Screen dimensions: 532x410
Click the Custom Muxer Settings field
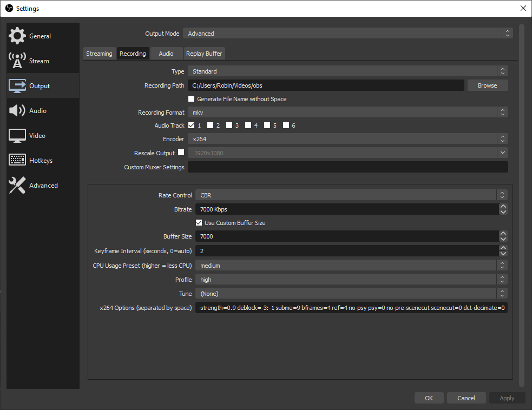(x=348, y=167)
